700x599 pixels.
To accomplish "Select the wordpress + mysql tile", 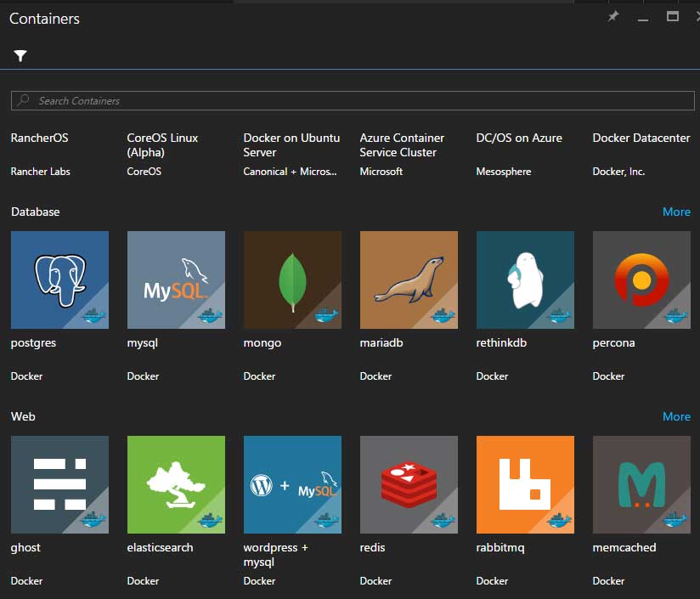I will (x=292, y=484).
